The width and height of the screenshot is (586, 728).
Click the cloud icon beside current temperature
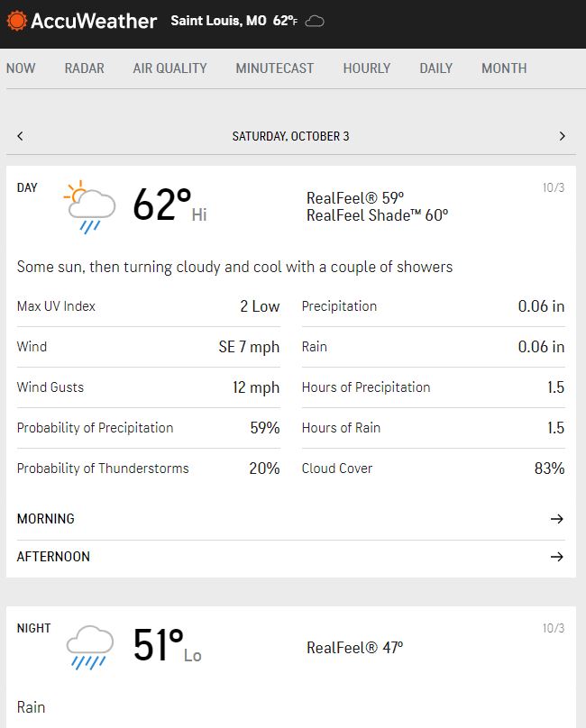(x=315, y=21)
